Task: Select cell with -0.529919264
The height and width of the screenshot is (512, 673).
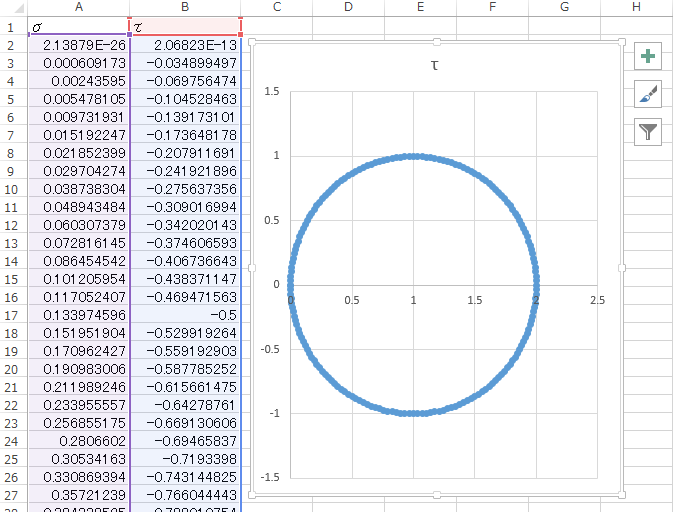Action: (185, 333)
